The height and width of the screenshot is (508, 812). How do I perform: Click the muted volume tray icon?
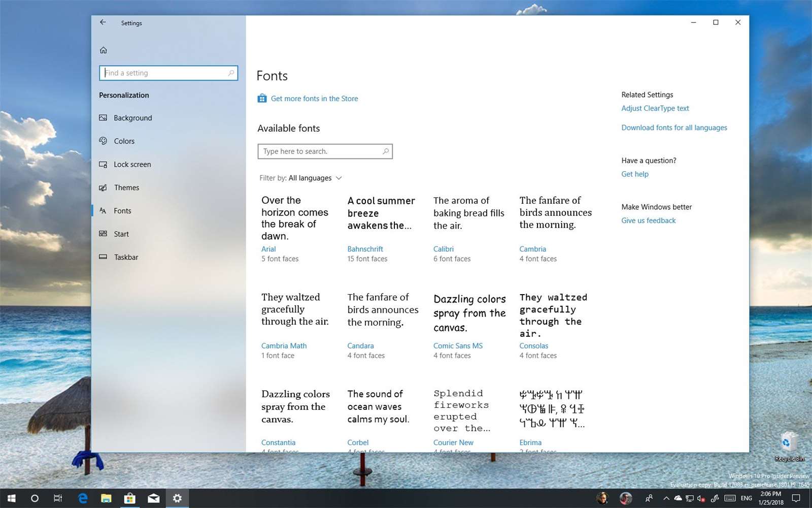pos(701,498)
